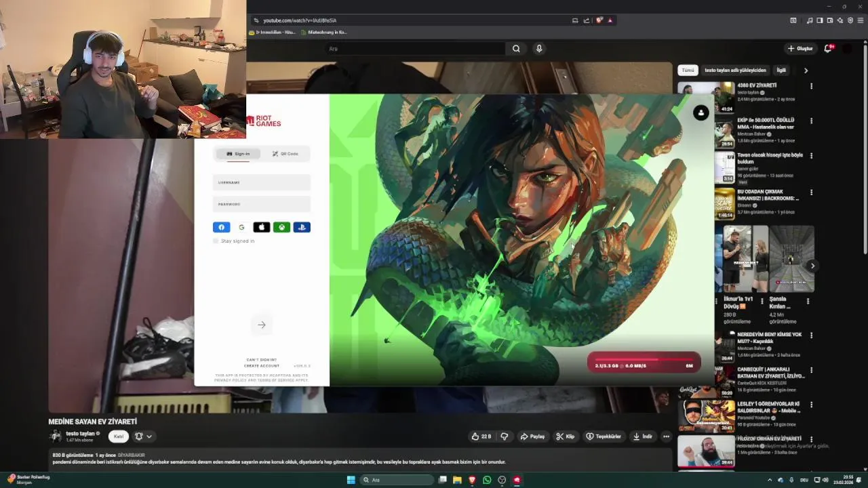Sign in with Xbox icon
The image size is (868, 488).
point(281,227)
